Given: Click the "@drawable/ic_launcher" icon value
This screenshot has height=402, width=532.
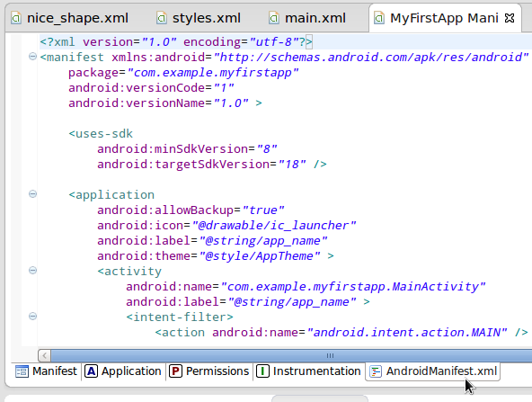Looking at the screenshot, I should 274,226.
